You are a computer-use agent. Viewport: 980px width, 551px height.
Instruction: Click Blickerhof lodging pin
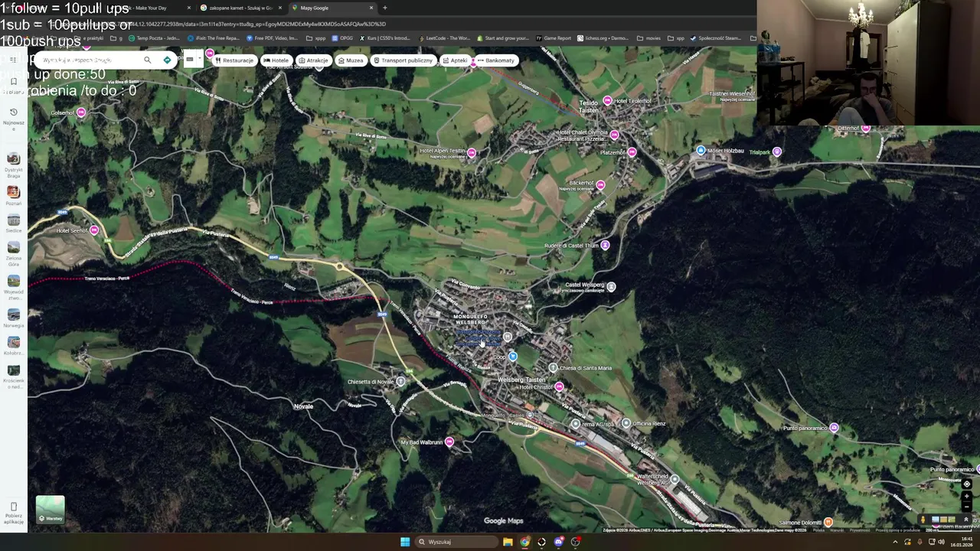600,184
